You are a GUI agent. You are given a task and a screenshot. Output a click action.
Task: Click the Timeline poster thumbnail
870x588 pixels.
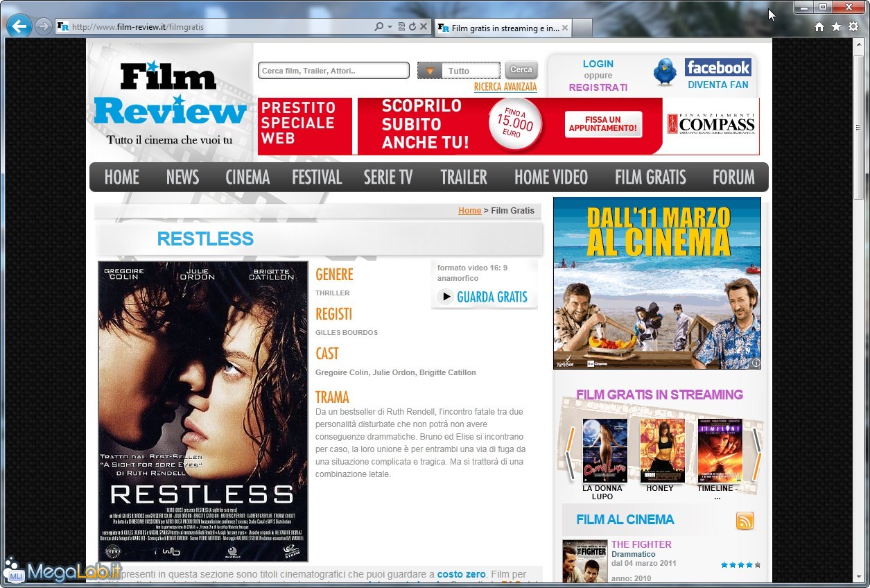(x=720, y=451)
